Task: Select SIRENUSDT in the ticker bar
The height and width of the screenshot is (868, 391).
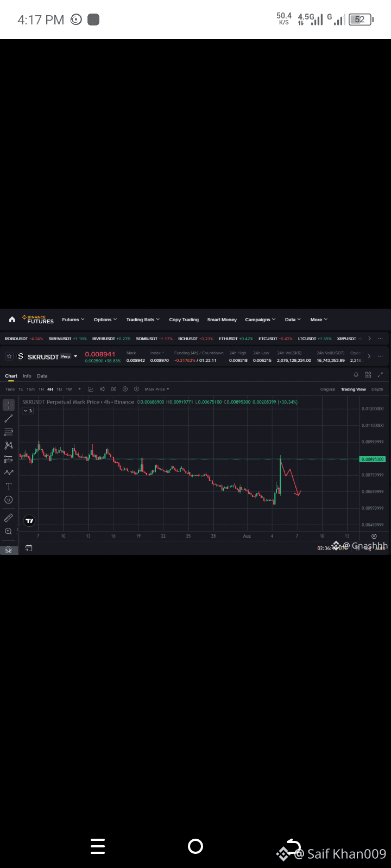Action: (x=67, y=339)
